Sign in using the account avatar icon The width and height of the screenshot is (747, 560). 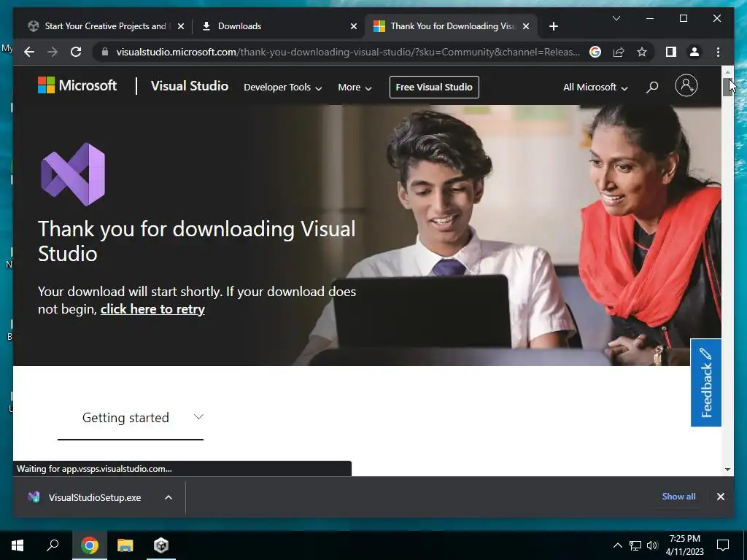click(686, 86)
